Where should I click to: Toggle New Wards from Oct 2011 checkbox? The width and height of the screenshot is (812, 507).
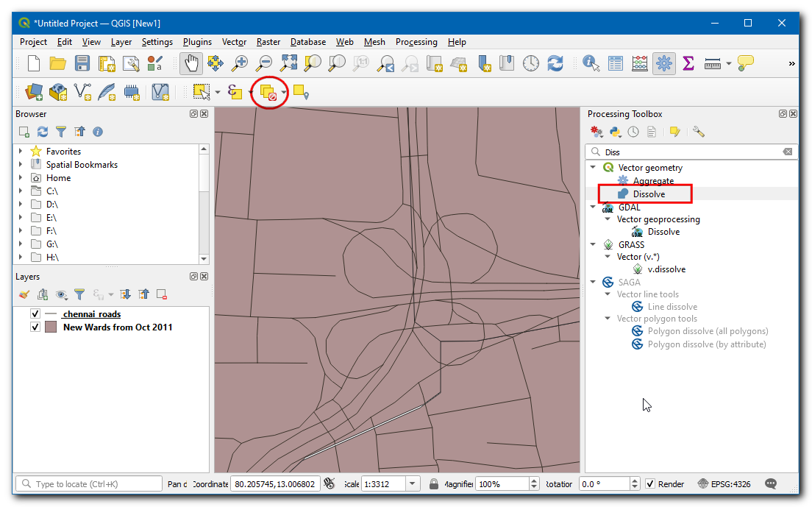pos(35,327)
